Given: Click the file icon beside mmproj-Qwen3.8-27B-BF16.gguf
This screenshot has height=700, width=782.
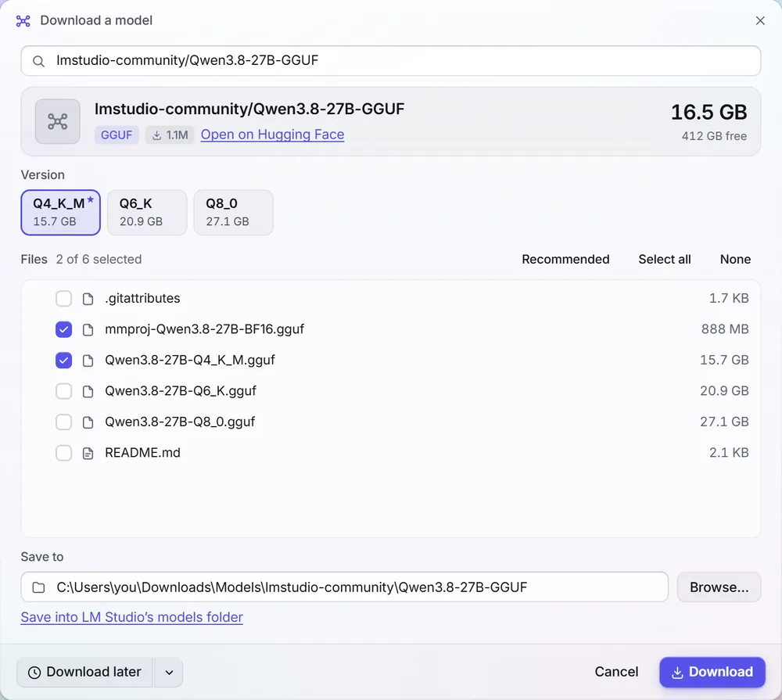Looking at the screenshot, I should click(x=88, y=330).
